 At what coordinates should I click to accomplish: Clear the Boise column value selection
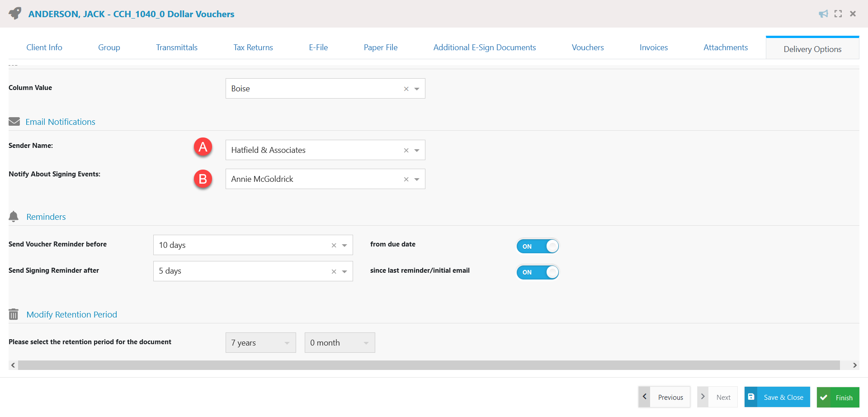[406, 89]
